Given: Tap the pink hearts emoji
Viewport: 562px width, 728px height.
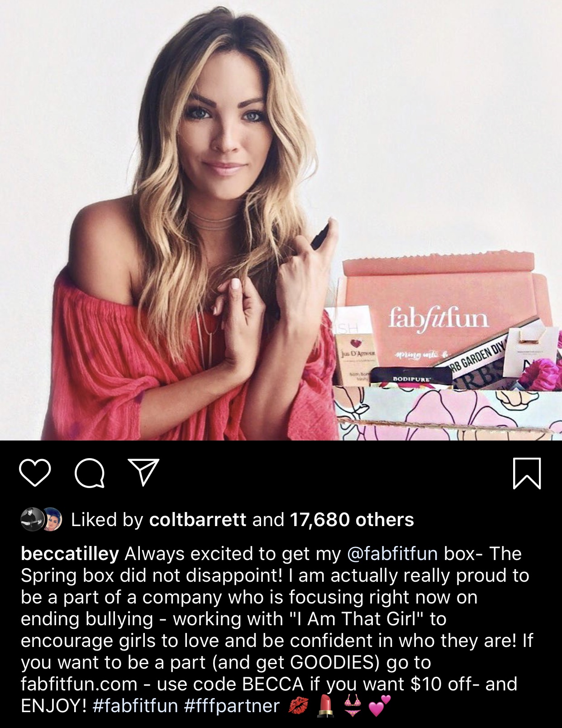Looking at the screenshot, I should (379, 706).
